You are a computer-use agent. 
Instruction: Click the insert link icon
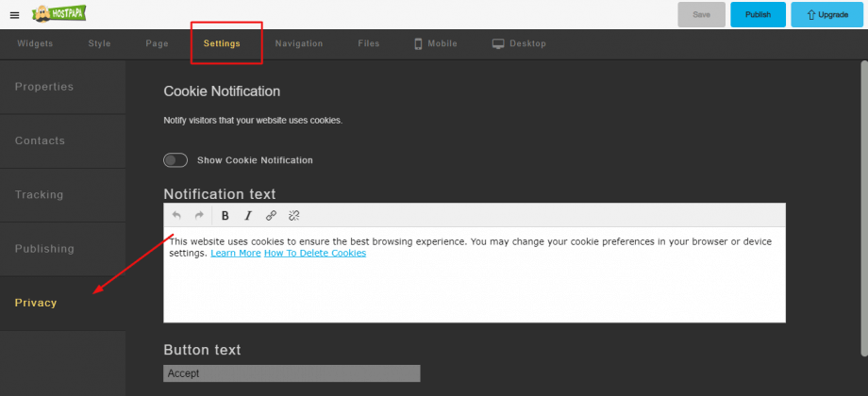pyautogui.click(x=272, y=216)
